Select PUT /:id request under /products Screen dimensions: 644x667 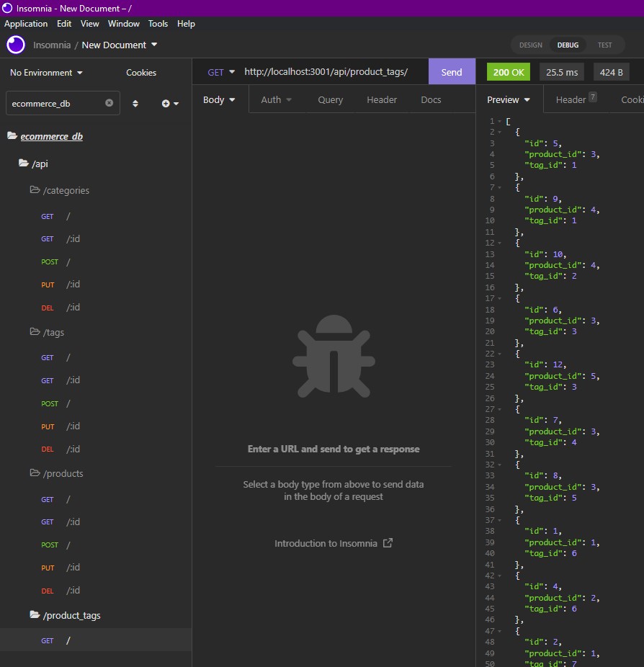[x=96, y=568]
